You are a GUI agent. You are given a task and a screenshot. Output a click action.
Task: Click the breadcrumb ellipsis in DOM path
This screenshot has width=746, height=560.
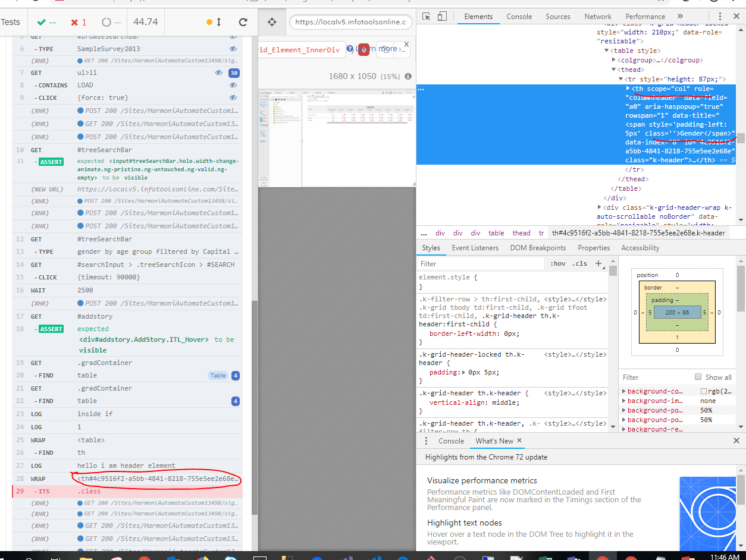(x=424, y=233)
